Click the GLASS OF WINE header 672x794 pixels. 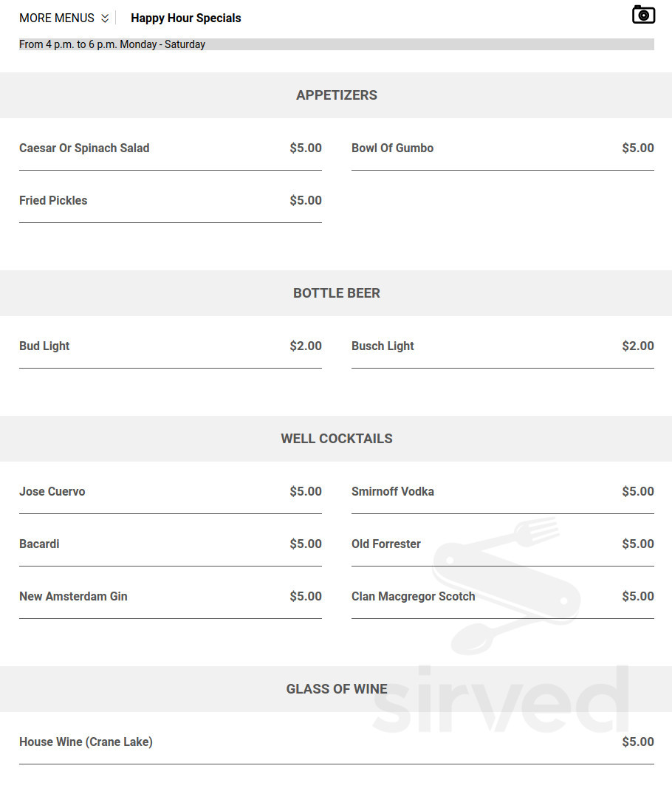(336, 689)
